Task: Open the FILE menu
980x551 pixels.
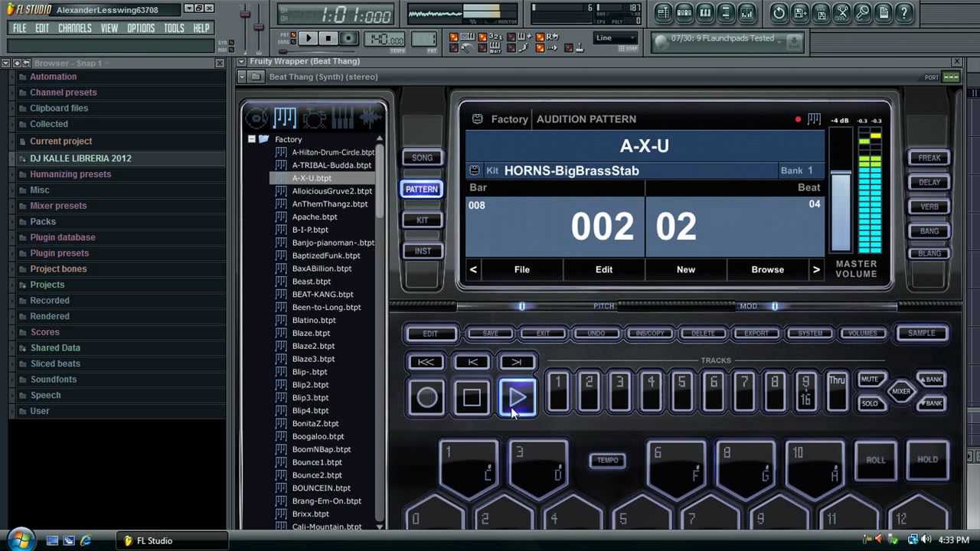Action: 19,28
